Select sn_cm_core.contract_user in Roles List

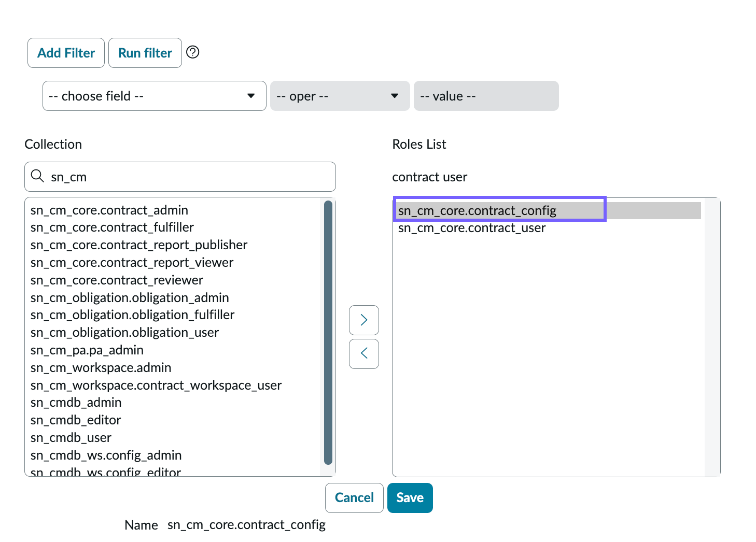[x=548, y=228]
